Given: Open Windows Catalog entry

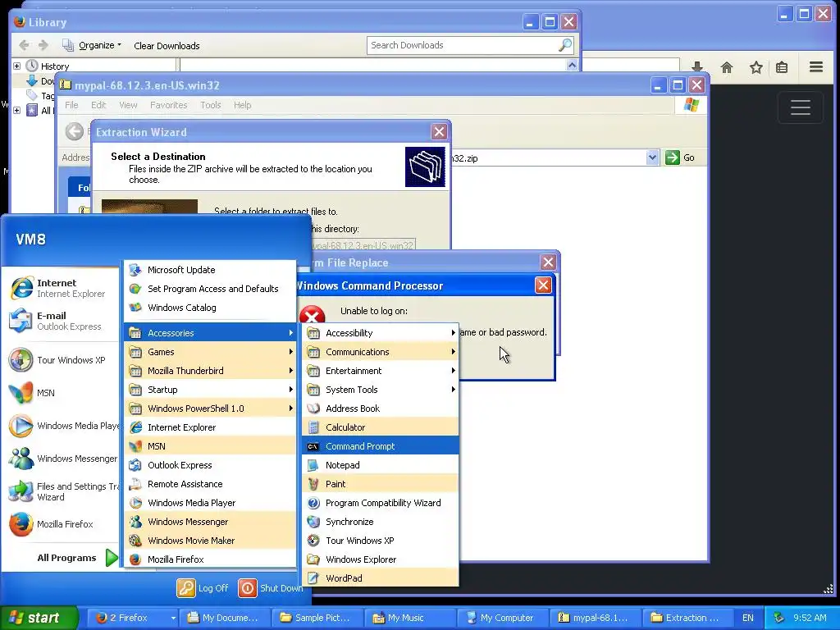Looking at the screenshot, I should (x=210, y=308).
